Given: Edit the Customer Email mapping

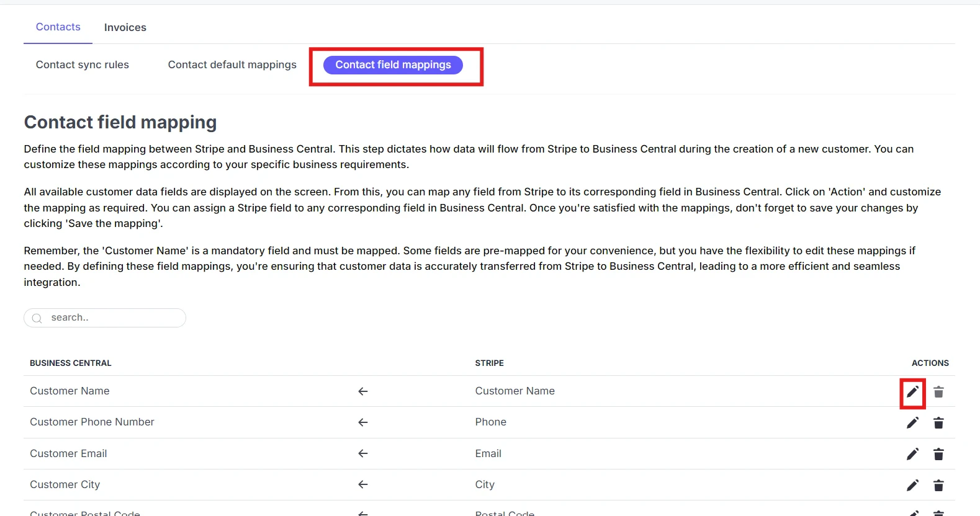Looking at the screenshot, I should 912,454.
